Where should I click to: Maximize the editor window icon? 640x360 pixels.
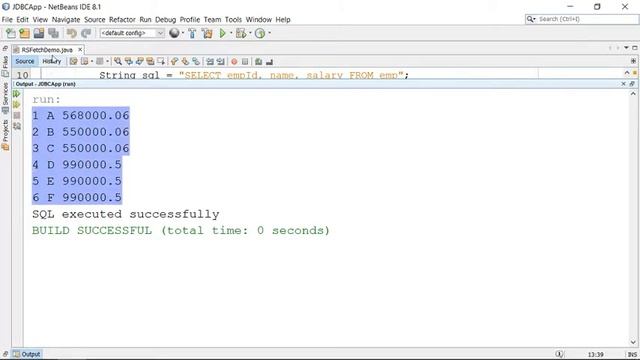point(635,48)
